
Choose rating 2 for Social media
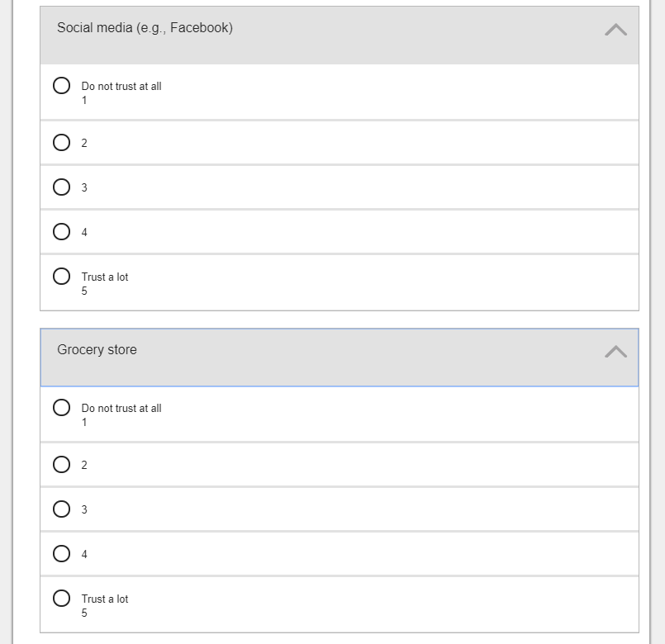61,143
